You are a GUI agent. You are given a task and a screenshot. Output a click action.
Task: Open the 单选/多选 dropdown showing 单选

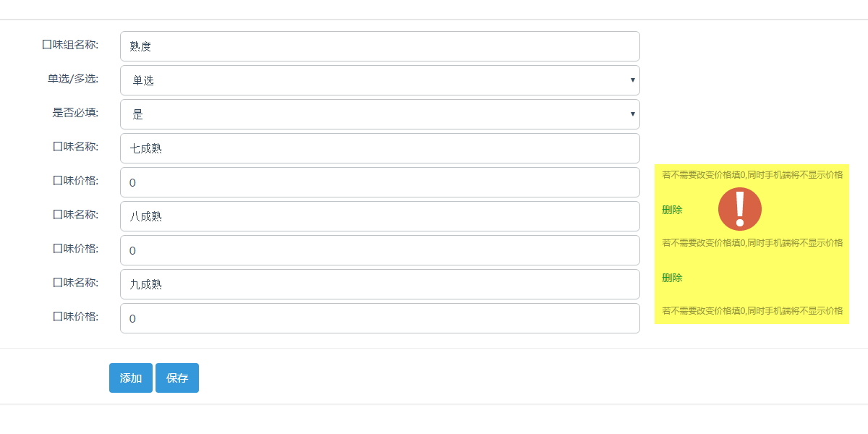(380, 80)
